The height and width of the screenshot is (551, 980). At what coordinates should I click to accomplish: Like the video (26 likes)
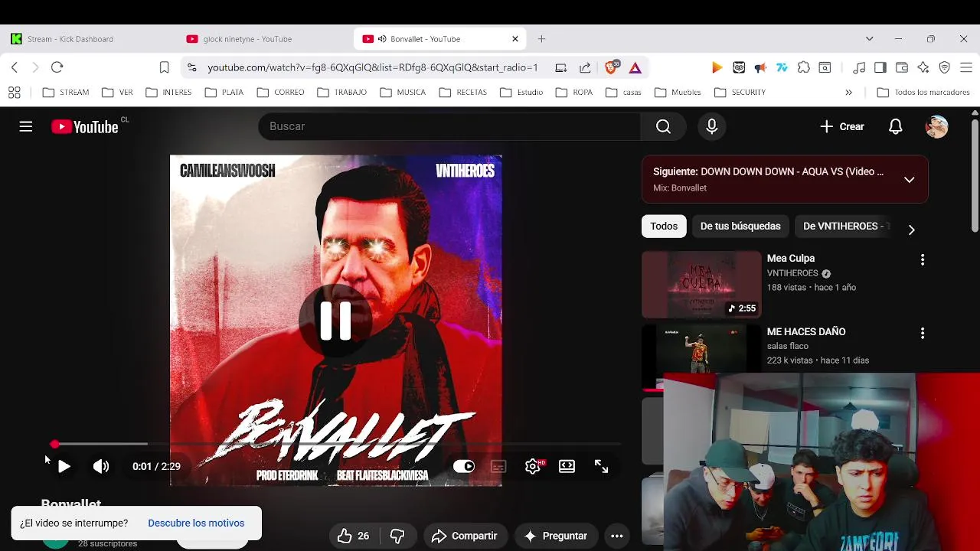pyautogui.click(x=353, y=536)
